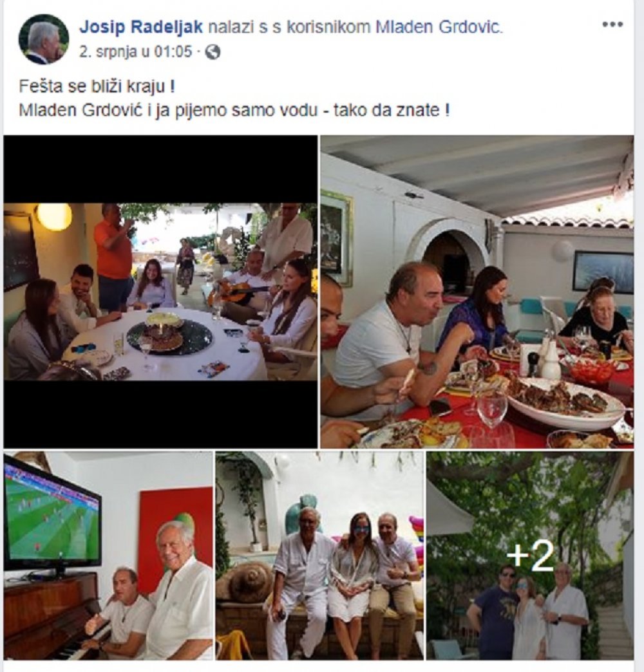Open the three-dot post options menu
The height and width of the screenshot is (672, 644).
612,24
